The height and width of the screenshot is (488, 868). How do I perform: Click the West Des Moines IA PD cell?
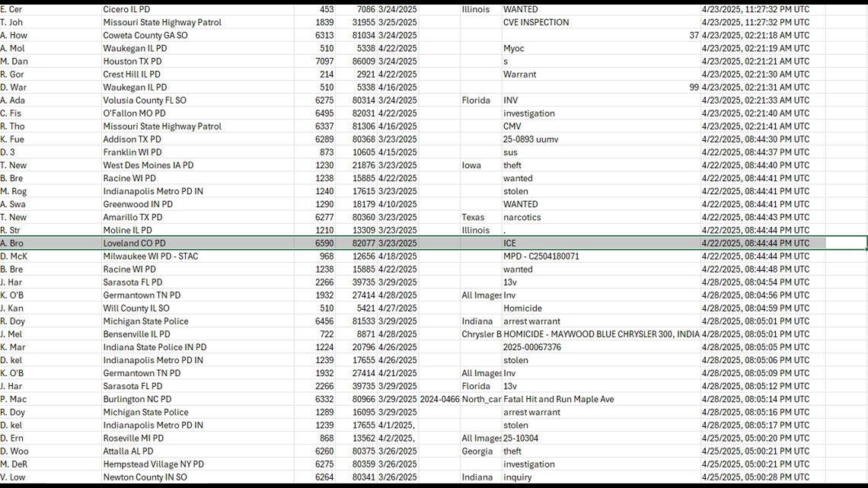(x=148, y=165)
